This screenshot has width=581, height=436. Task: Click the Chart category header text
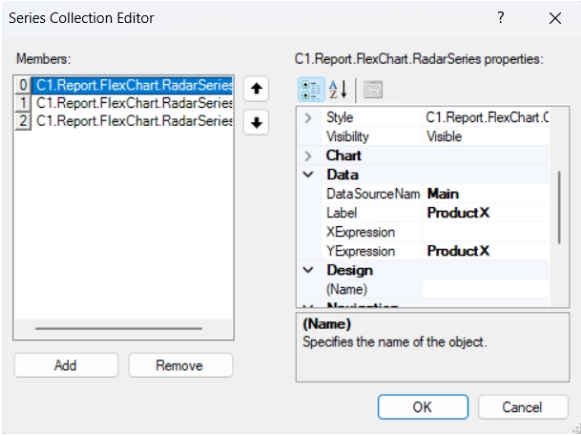tap(343, 156)
